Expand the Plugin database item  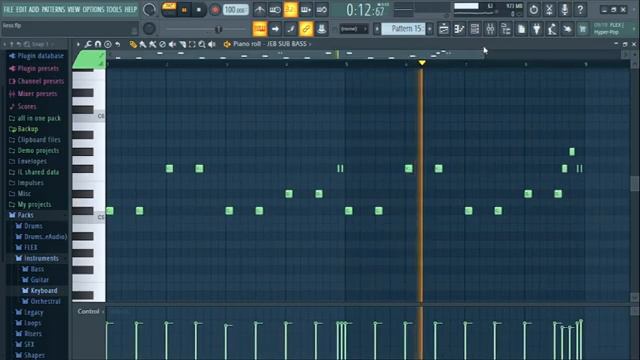tap(40, 56)
